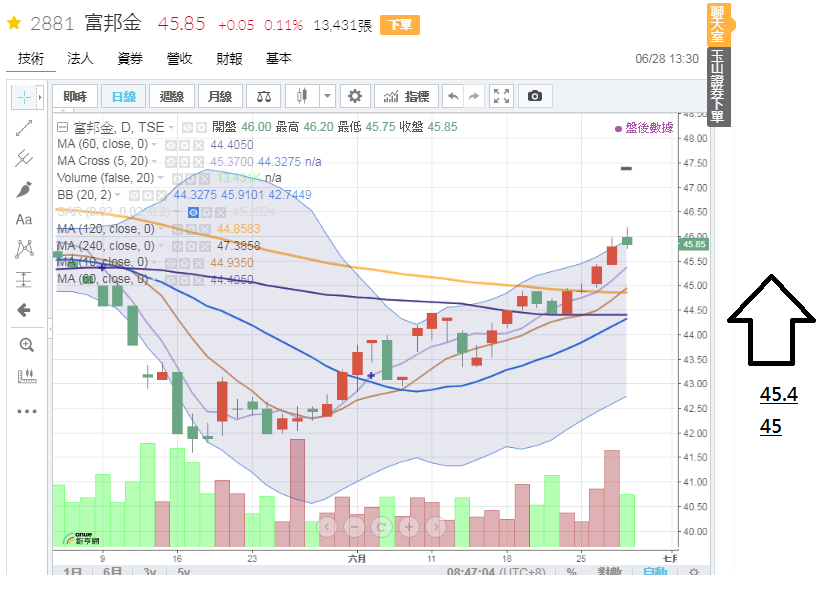Switch to 週線 weekly chart

[x=172, y=96]
